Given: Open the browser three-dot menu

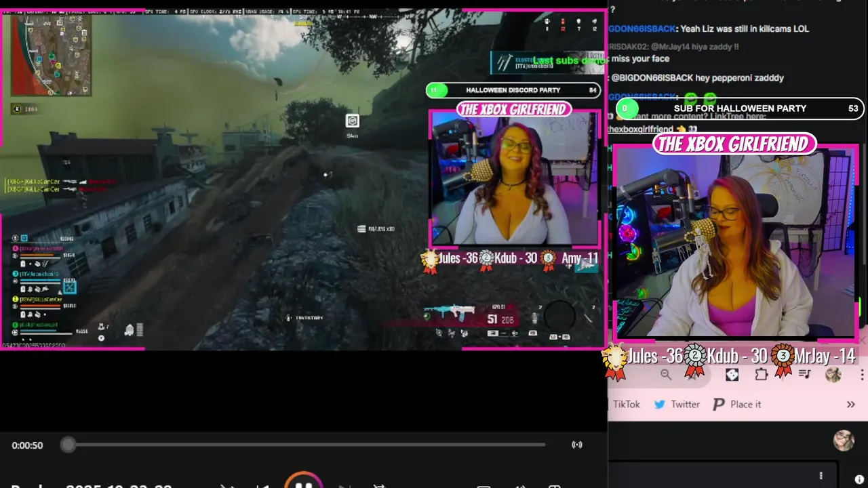Looking at the screenshot, I should coord(862,375).
